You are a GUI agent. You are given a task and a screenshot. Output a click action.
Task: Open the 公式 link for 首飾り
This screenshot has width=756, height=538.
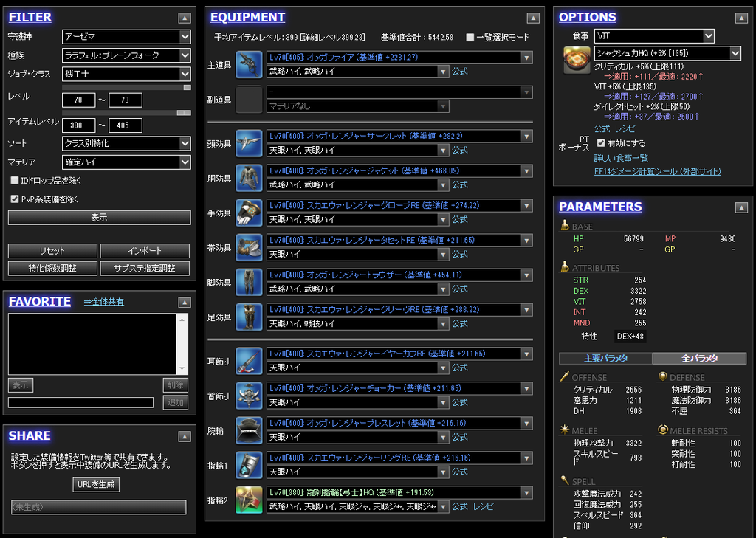click(x=459, y=402)
